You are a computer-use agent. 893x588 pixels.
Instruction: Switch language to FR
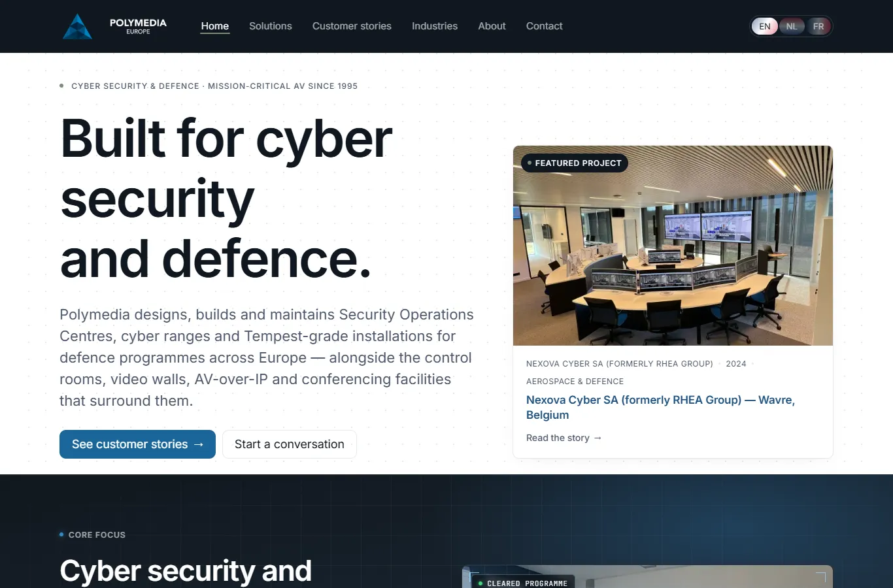[818, 26]
